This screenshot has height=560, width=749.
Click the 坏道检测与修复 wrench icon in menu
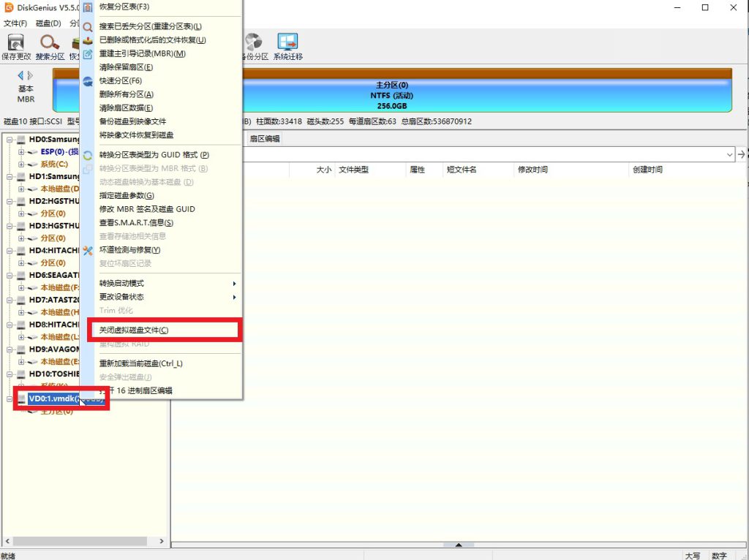click(x=88, y=250)
